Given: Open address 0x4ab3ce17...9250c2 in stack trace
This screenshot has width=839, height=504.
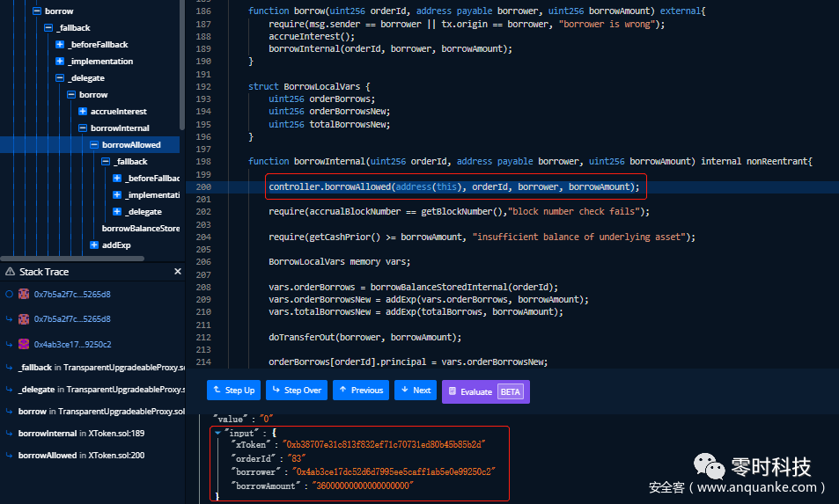Looking at the screenshot, I should (72, 344).
